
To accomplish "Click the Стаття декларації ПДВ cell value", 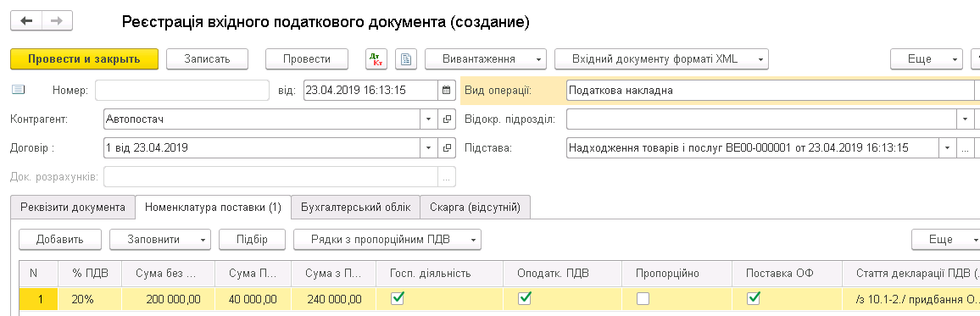I will 910,299.
